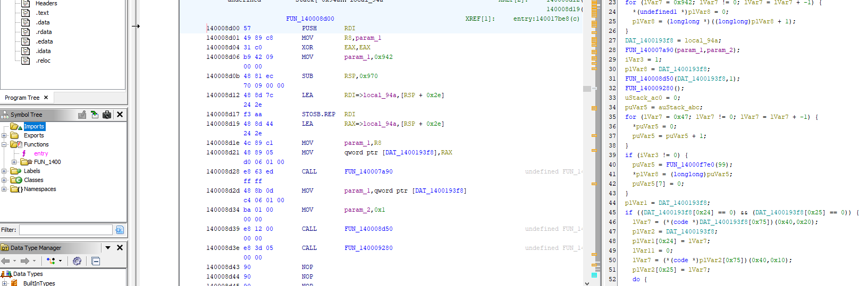Screen dimensions: 868x286
Task: Click the entry function icon in Symbol Tree
Action: point(24,153)
